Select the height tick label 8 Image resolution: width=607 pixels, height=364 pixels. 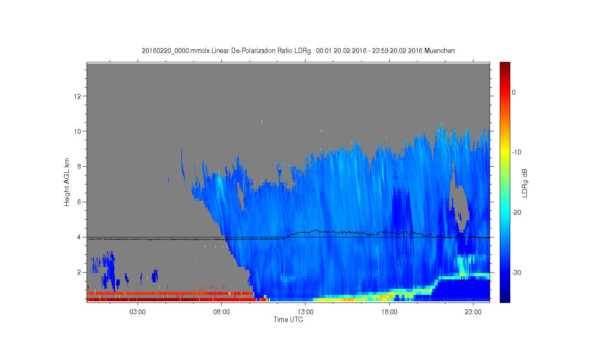pyautogui.click(x=80, y=167)
